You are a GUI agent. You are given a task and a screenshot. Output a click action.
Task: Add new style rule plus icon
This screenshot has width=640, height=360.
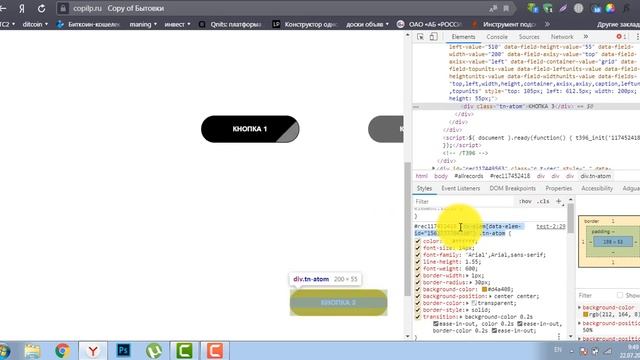pos(559,201)
